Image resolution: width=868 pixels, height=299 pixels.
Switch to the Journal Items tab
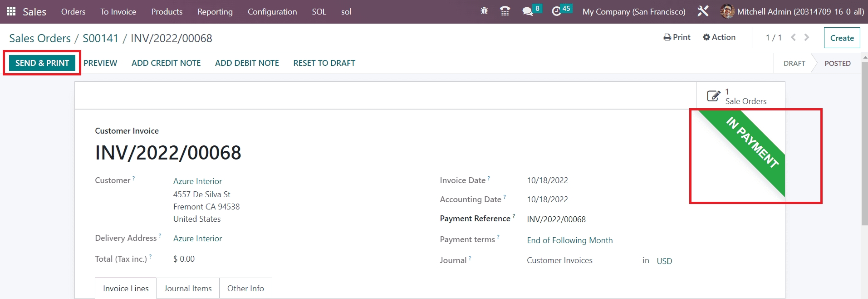(188, 289)
